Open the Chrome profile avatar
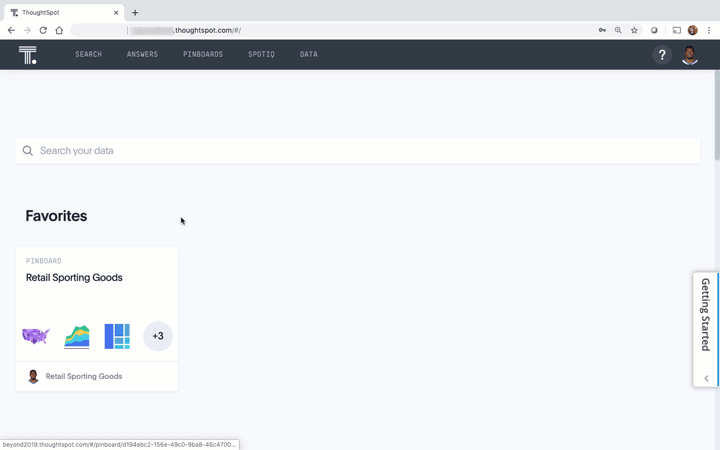The height and width of the screenshot is (450, 720). [x=692, y=30]
